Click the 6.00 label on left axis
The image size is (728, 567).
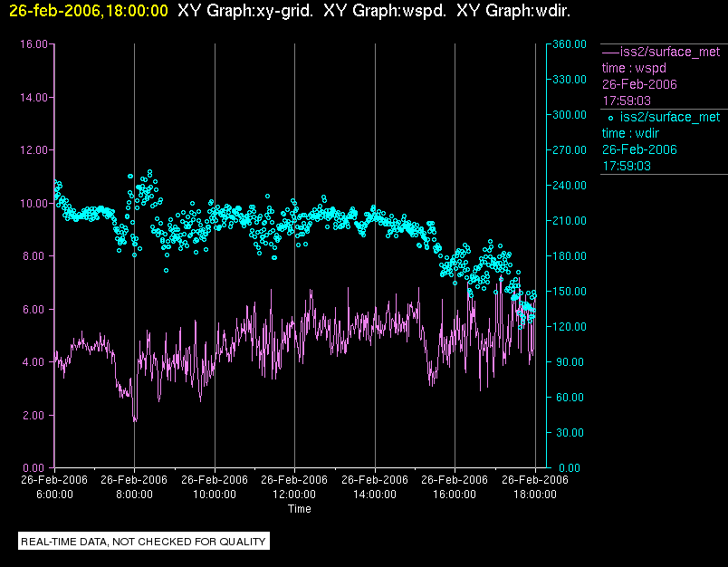pos(35,309)
